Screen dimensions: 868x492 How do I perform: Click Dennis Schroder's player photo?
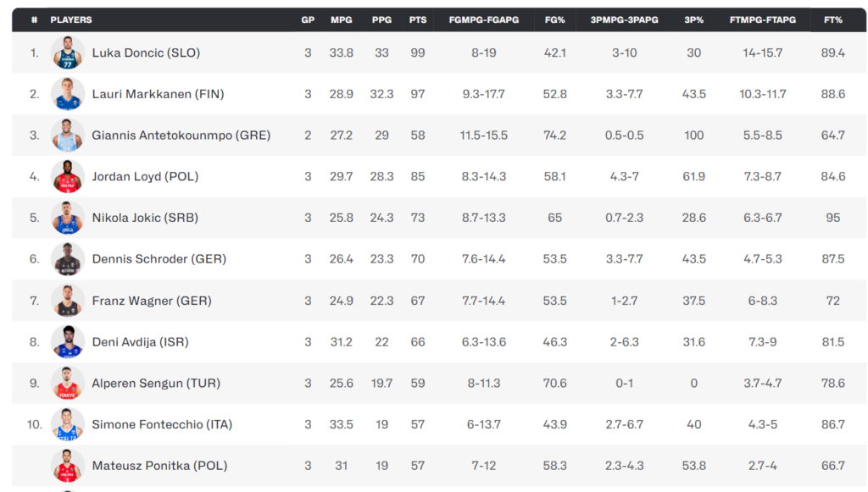coord(68,259)
